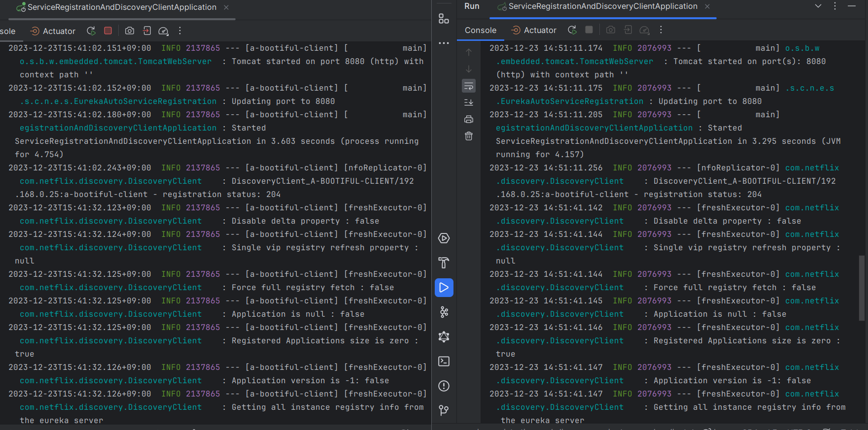The image size is (868, 430).
Task: Jump up the stack trace arrow
Action: pos(469,52)
